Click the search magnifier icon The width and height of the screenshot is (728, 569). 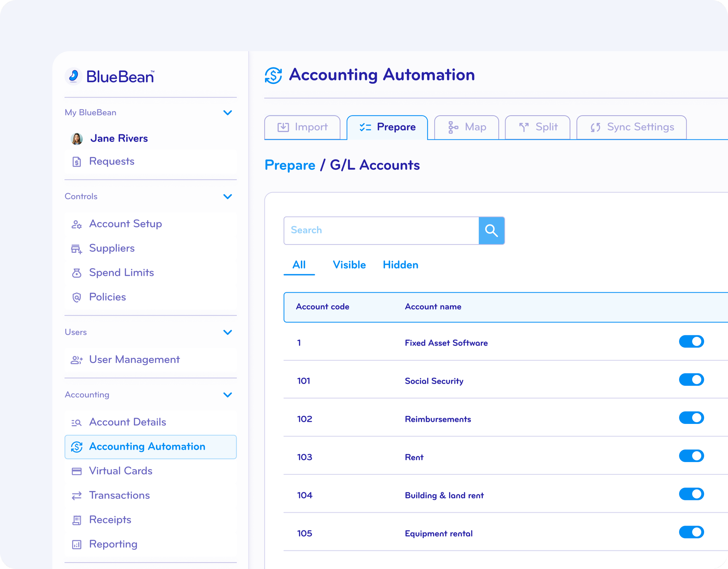[x=491, y=230]
